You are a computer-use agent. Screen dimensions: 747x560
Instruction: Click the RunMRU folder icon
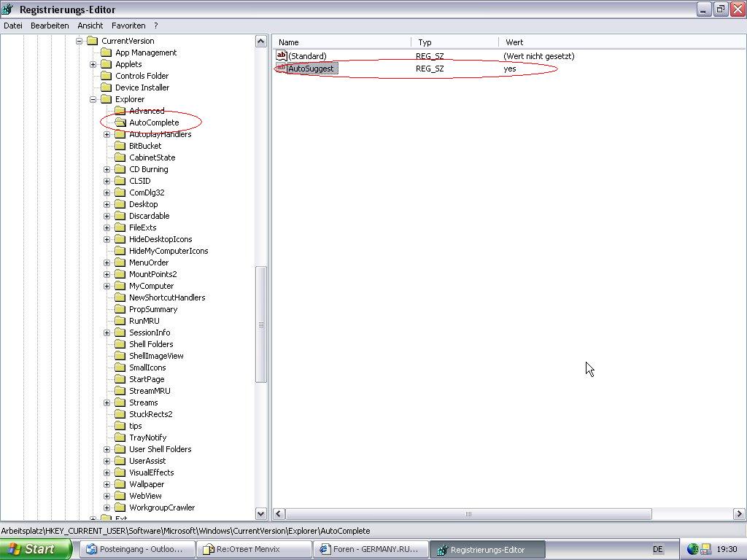(x=120, y=321)
